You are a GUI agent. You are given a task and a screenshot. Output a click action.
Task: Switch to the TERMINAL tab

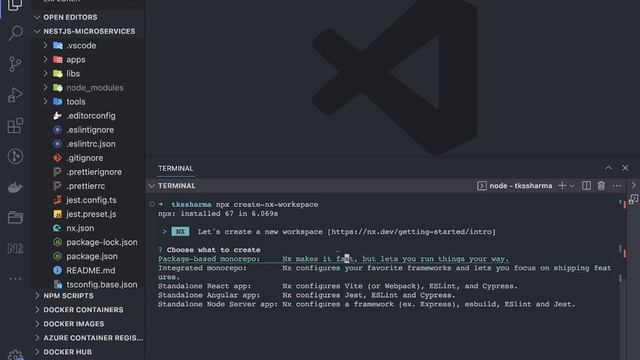tap(176, 169)
